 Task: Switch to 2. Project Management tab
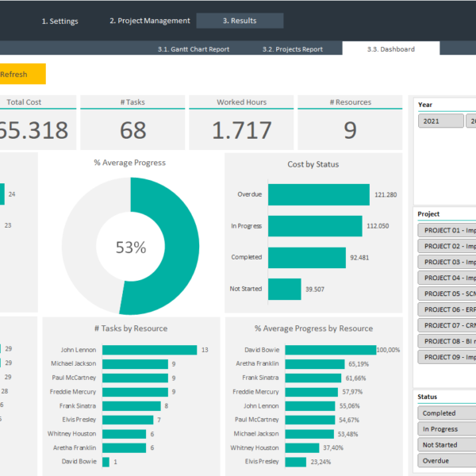click(149, 21)
